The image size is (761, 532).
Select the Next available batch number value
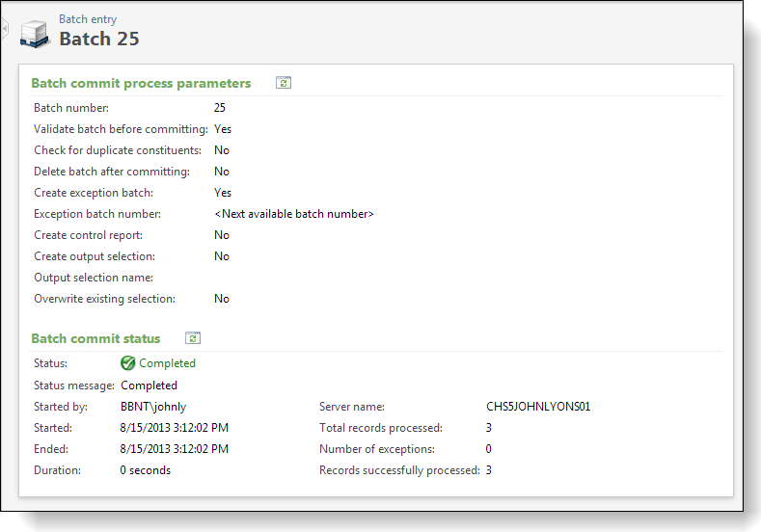click(x=293, y=214)
